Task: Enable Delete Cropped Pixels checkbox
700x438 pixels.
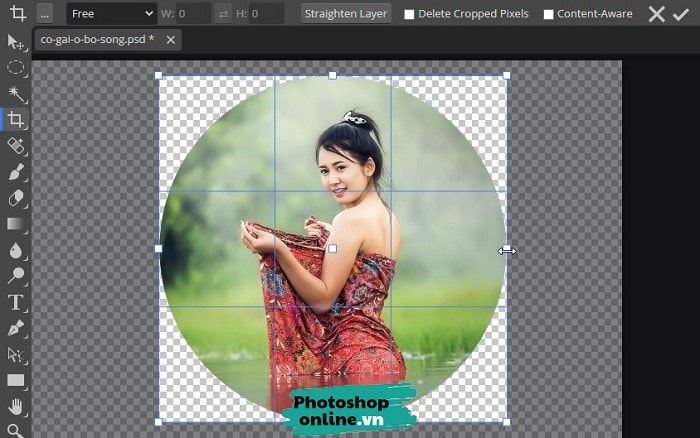Action: pyautogui.click(x=409, y=14)
